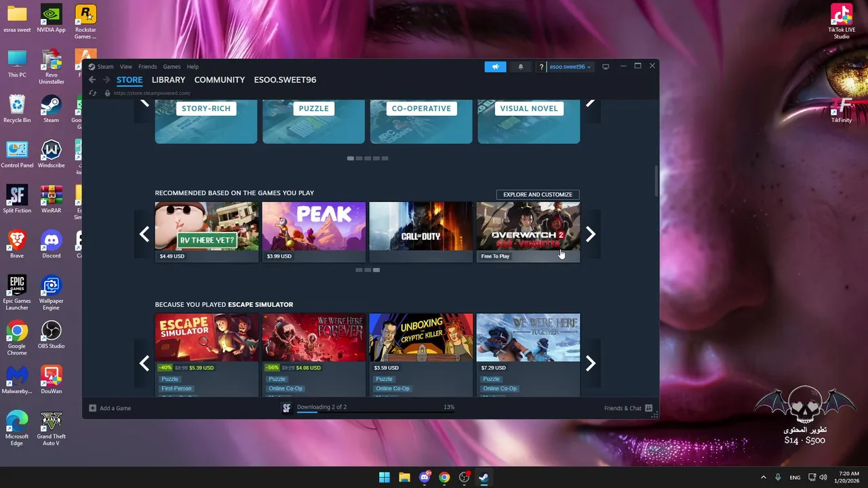Open the esoo.sweet96 account dropdown
The image size is (868, 488).
pos(570,66)
